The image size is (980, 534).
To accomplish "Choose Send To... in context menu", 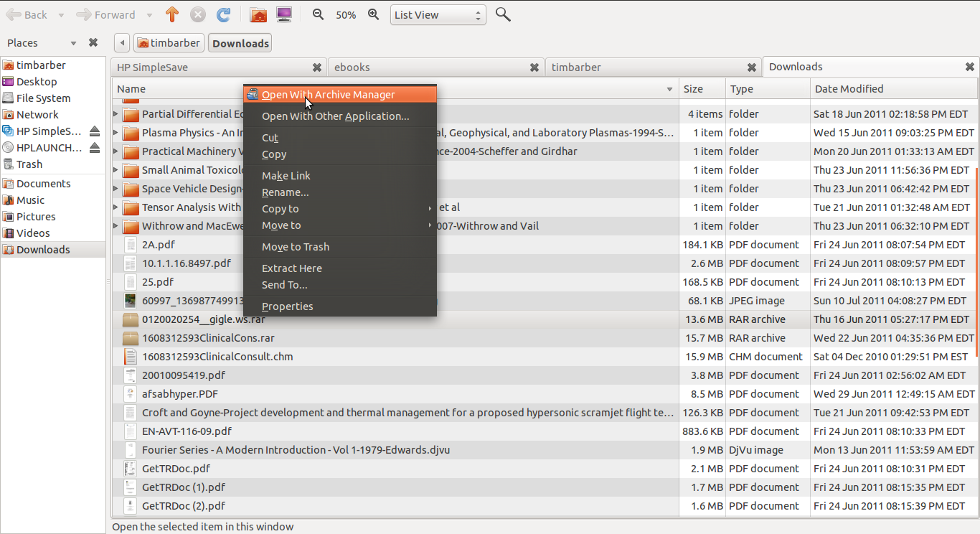I will pyautogui.click(x=340, y=285).
